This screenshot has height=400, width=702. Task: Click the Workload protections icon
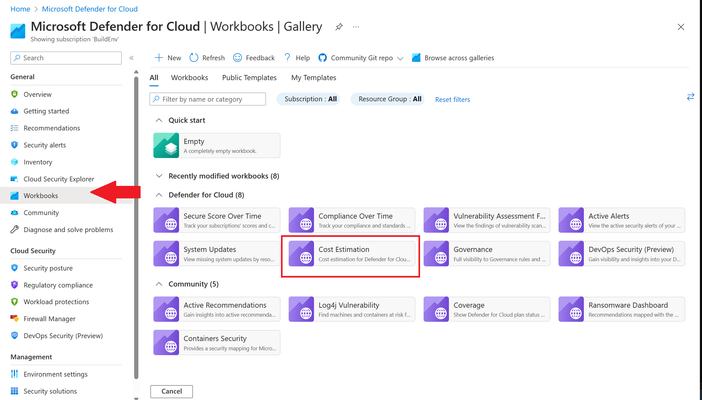pyautogui.click(x=14, y=302)
